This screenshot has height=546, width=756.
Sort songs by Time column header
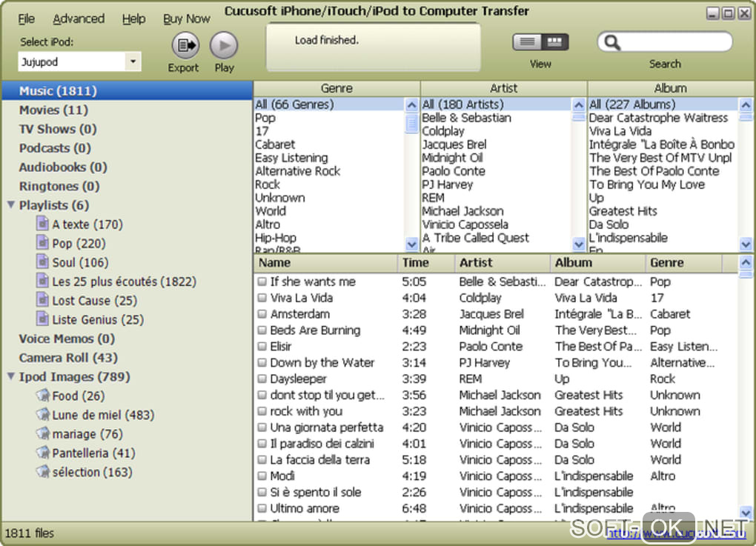point(416,262)
